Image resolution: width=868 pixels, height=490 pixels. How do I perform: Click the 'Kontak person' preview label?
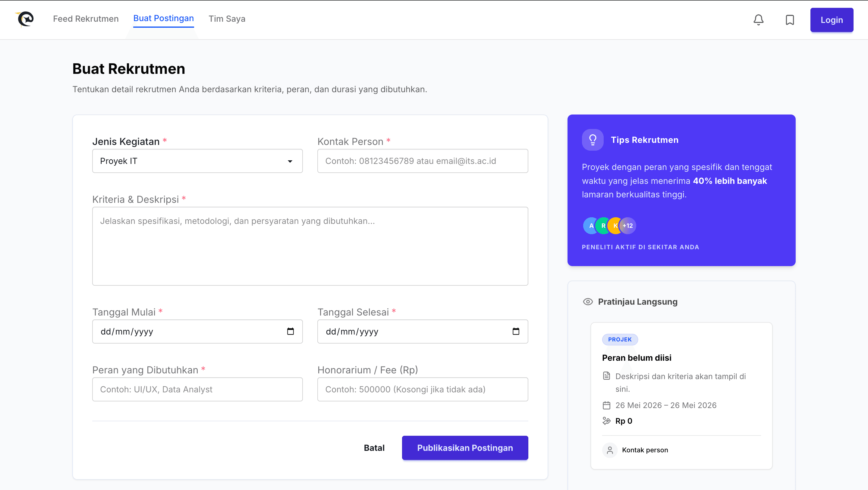pyautogui.click(x=645, y=450)
